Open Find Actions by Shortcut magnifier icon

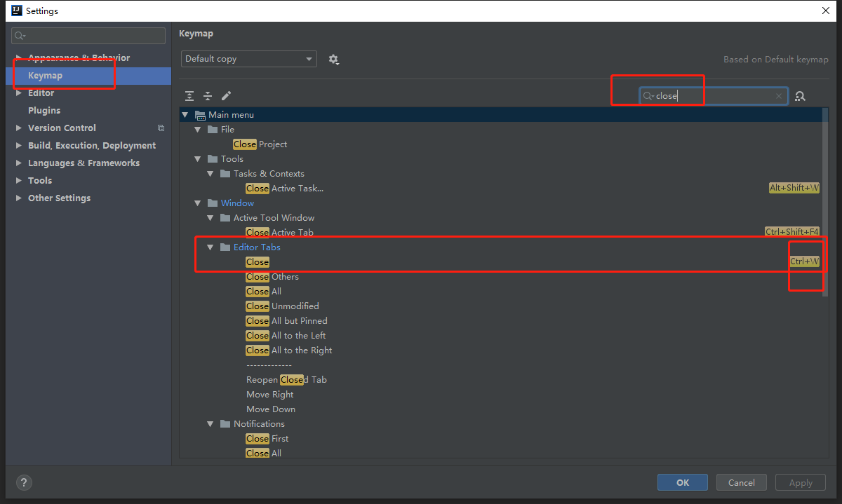800,96
